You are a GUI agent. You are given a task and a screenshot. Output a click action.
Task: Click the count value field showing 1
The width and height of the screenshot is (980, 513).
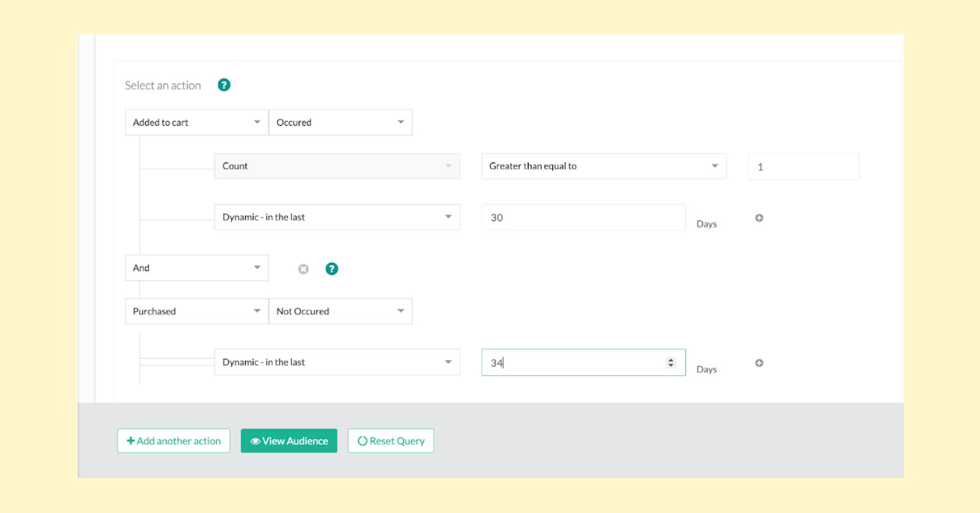pos(804,167)
